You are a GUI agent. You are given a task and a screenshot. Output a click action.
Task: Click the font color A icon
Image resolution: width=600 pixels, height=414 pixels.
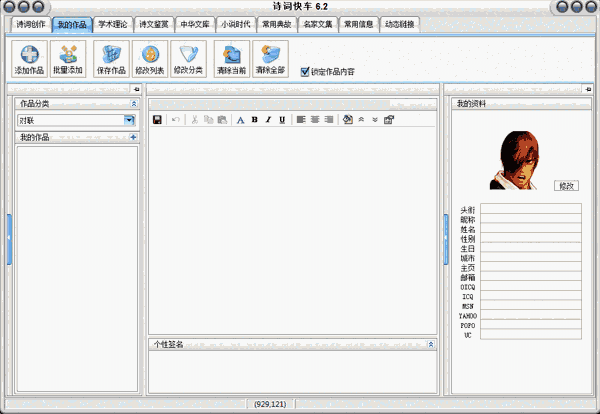pos(240,120)
